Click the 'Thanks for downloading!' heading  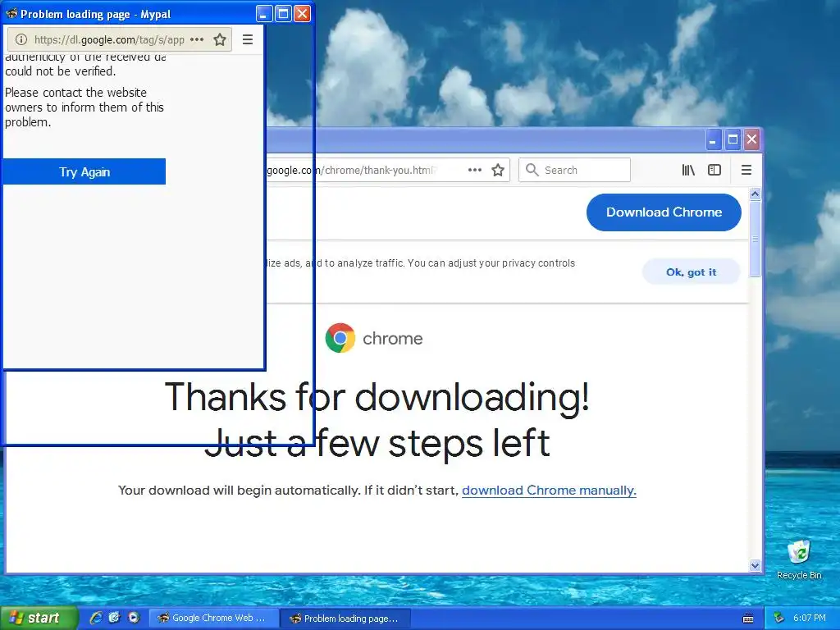click(x=377, y=397)
